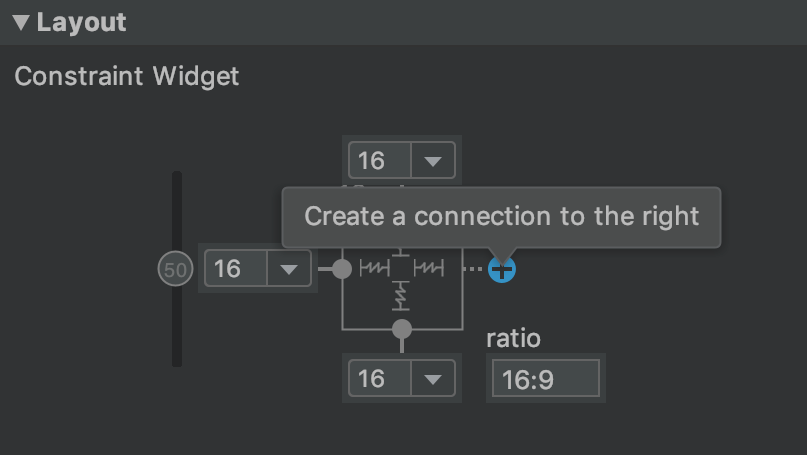808x456 pixels.
Task: Click the left constraint anchor dot
Action: [x=342, y=269]
